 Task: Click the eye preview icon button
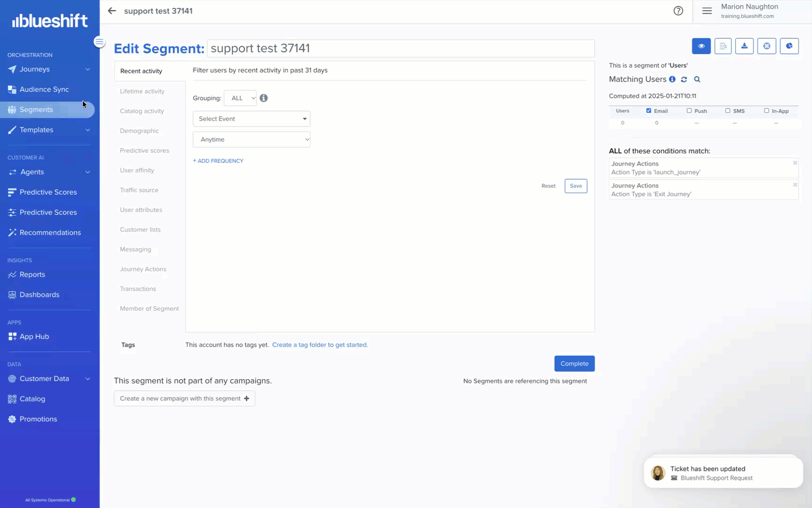(x=701, y=46)
